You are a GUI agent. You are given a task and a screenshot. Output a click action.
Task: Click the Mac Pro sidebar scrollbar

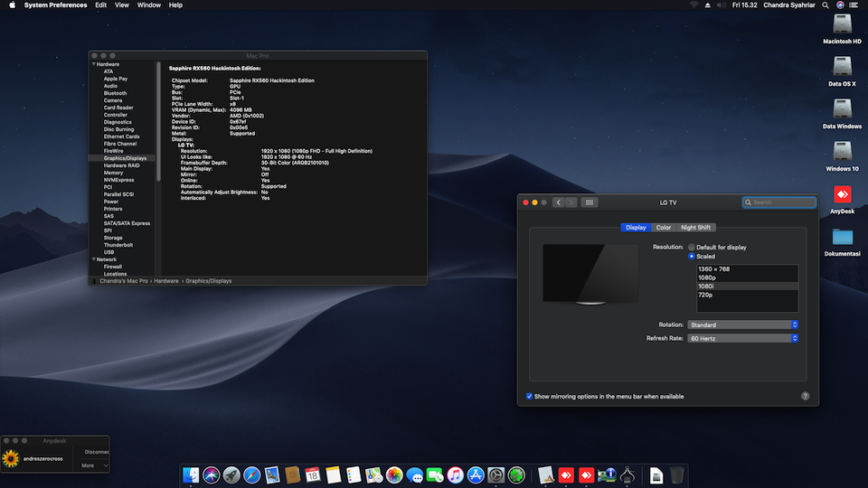point(158,122)
